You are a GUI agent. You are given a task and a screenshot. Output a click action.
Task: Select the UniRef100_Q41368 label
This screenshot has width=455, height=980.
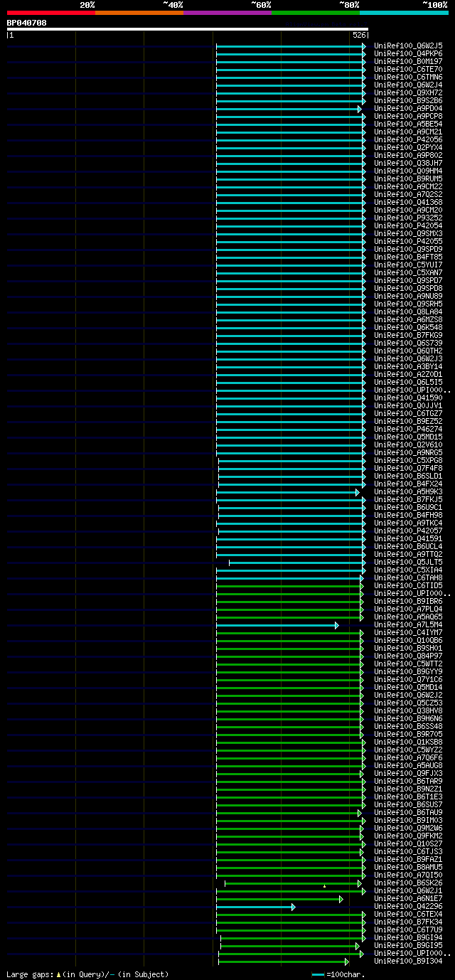409,202
